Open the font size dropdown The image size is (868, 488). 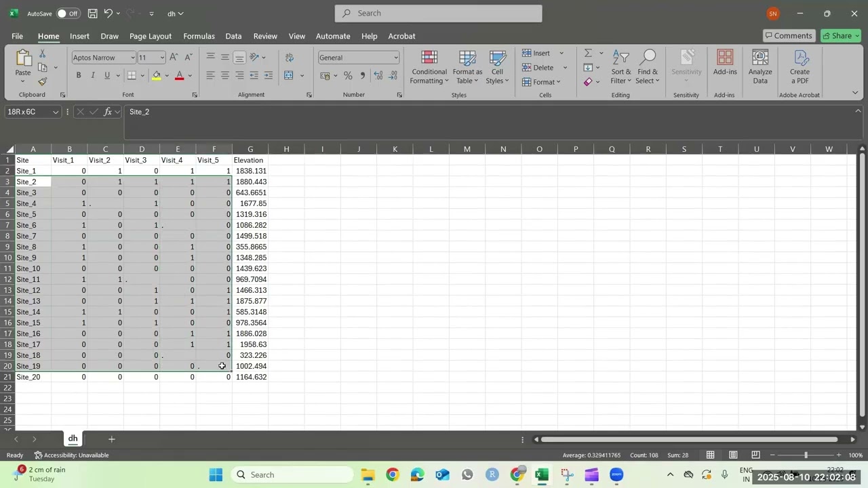(162, 58)
